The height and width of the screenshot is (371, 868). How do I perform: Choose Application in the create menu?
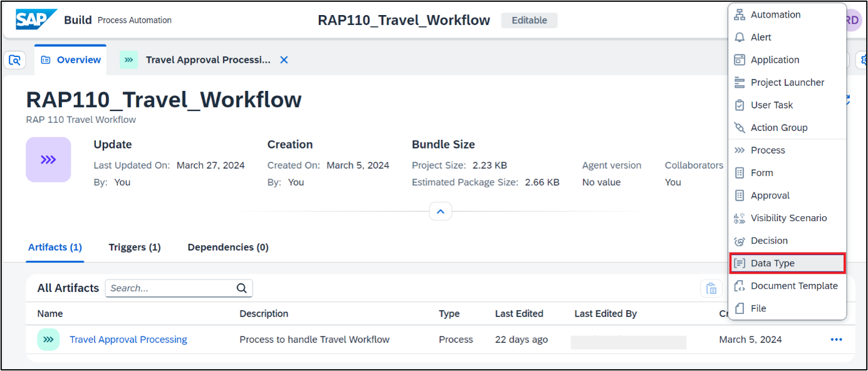click(x=787, y=60)
